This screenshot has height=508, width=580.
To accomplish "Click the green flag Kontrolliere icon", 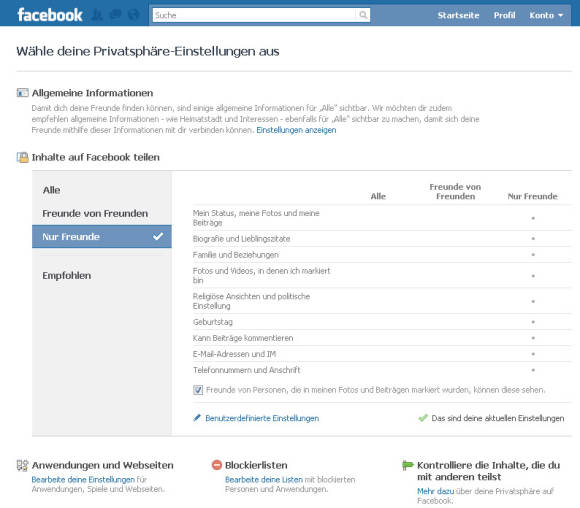I will (408, 465).
